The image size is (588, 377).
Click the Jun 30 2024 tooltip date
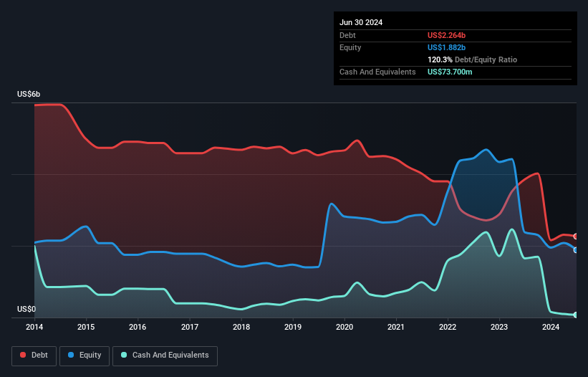point(361,22)
